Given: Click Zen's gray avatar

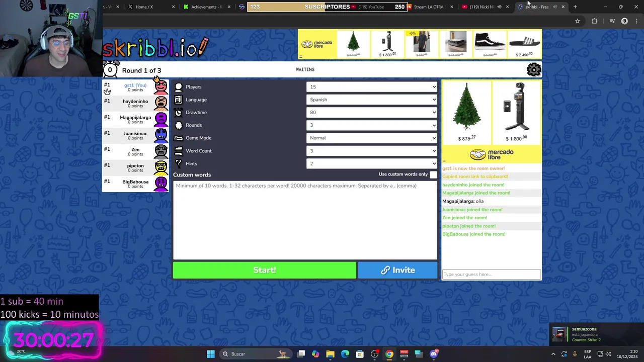Looking at the screenshot, I should (x=161, y=151).
